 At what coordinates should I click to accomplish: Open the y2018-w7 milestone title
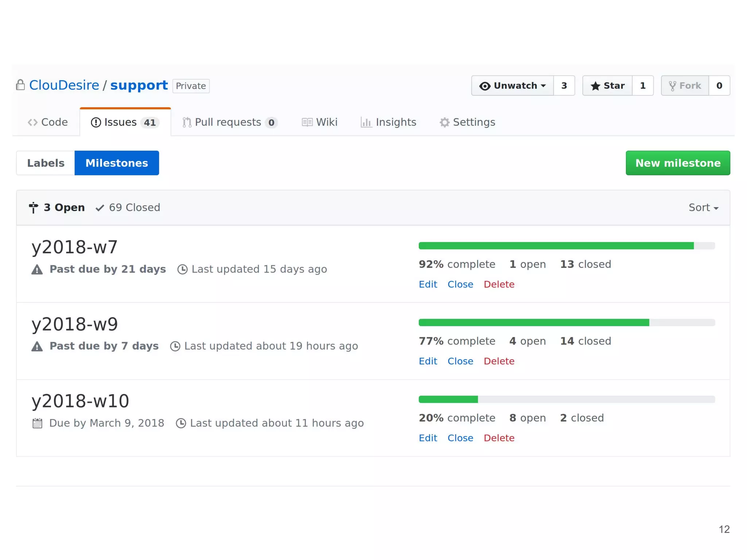point(74,247)
